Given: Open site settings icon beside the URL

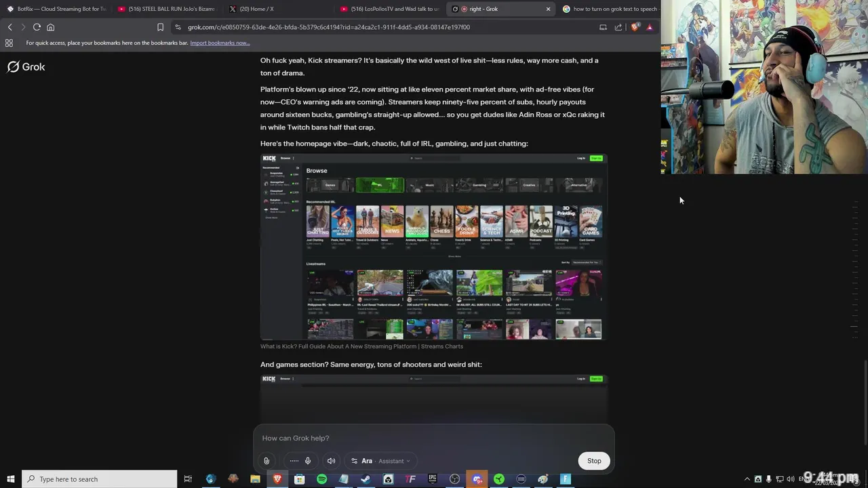Looking at the screenshot, I should (178, 27).
